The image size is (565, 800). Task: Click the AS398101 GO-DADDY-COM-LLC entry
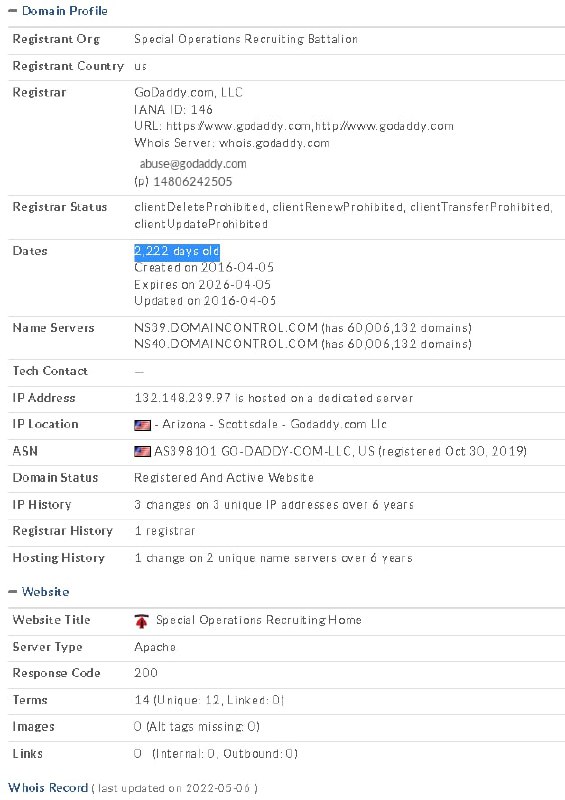(x=264, y=451)
